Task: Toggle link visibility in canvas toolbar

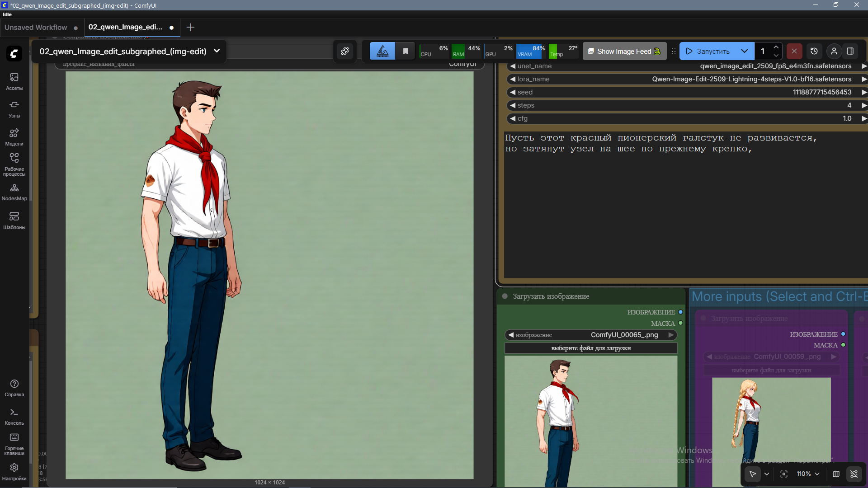Action: (x=854, y=474)
